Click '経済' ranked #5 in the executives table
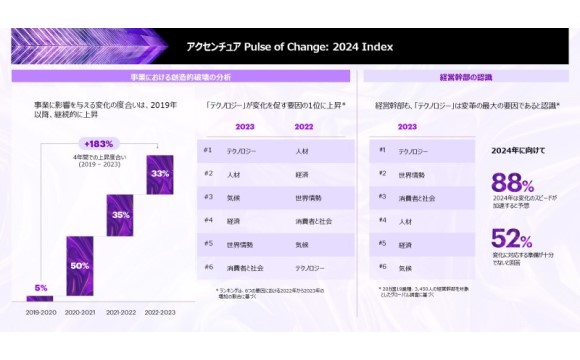The width and height of the screenshot is (580, 360). [x=405, y=245]
